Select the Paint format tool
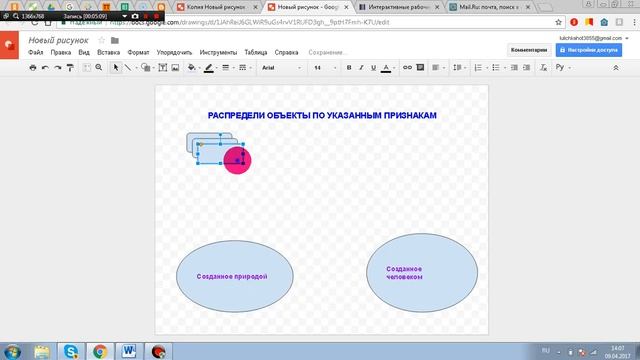This screenshot has height=360, width=640. pyautogui.click(x=70, y=68)
